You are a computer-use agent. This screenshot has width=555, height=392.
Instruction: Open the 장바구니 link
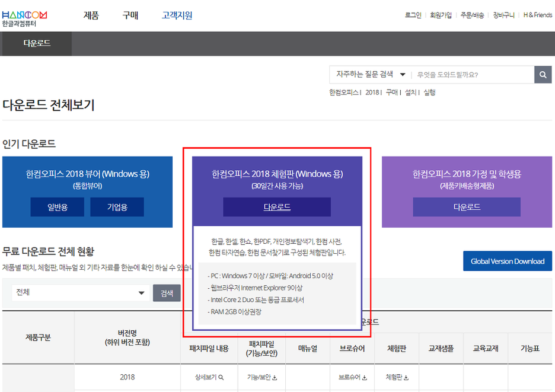[503, 15]
